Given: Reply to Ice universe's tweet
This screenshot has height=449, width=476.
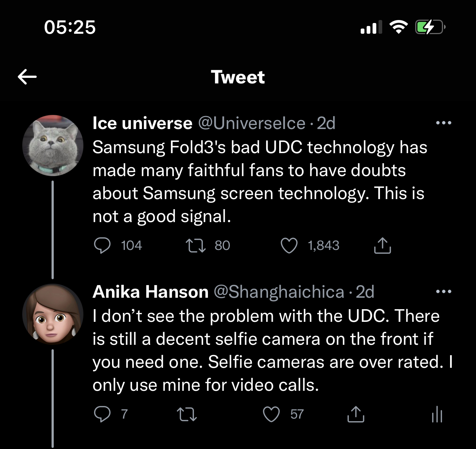Looking at the screenshot, I should click(x=103, y=245).
